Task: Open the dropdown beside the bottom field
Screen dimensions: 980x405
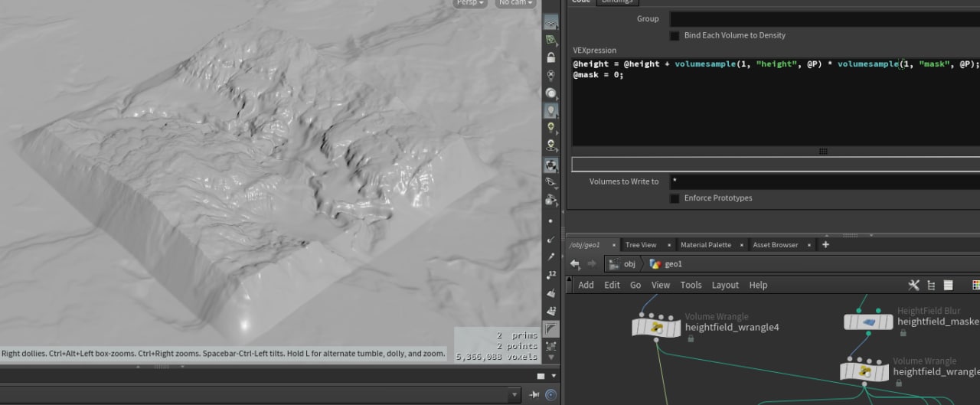Action: pyautogui.click(x=515, y=395)
